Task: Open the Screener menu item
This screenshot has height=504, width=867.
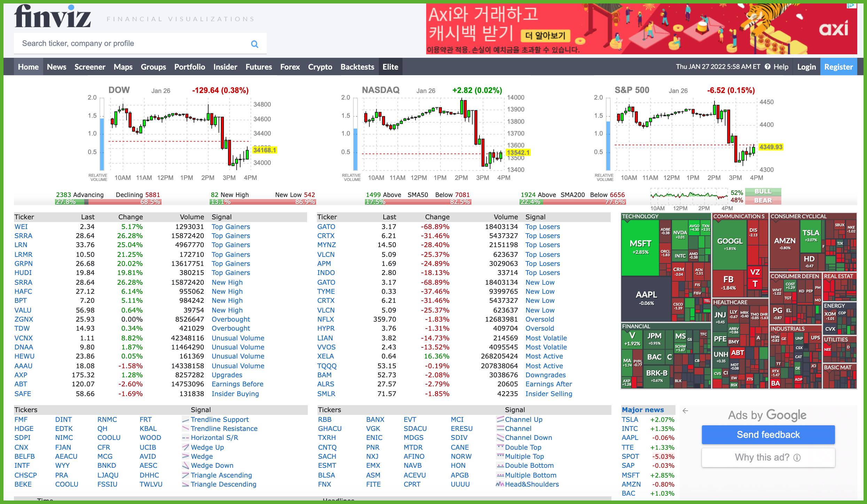Action: pos(90,67)
